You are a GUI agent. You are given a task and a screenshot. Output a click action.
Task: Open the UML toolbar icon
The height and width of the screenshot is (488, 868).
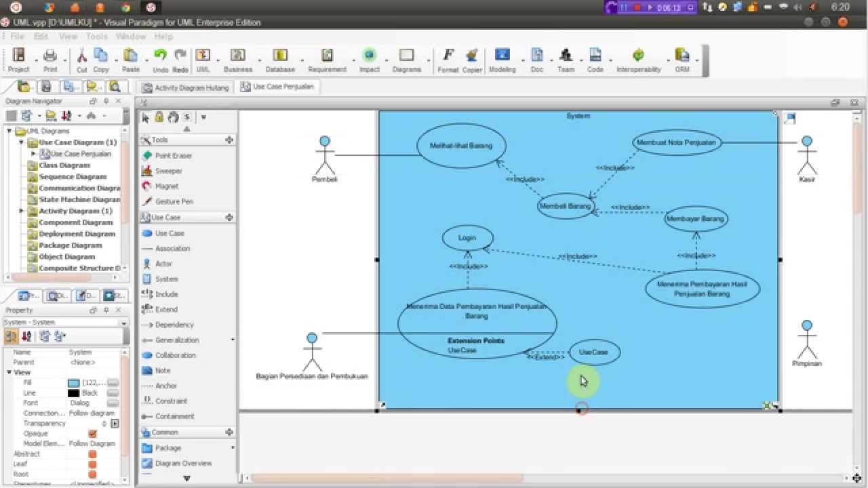point(203,60)
